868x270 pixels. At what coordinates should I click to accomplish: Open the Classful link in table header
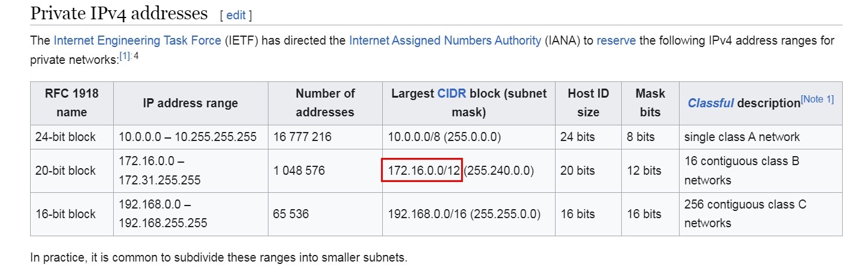point(710,103)
